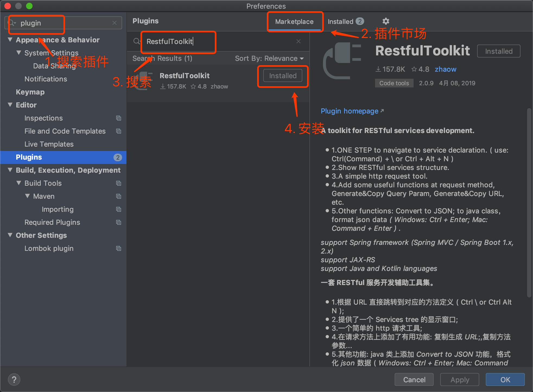
Task: Click the magnifier icon in plugins search
Action: 137,41
